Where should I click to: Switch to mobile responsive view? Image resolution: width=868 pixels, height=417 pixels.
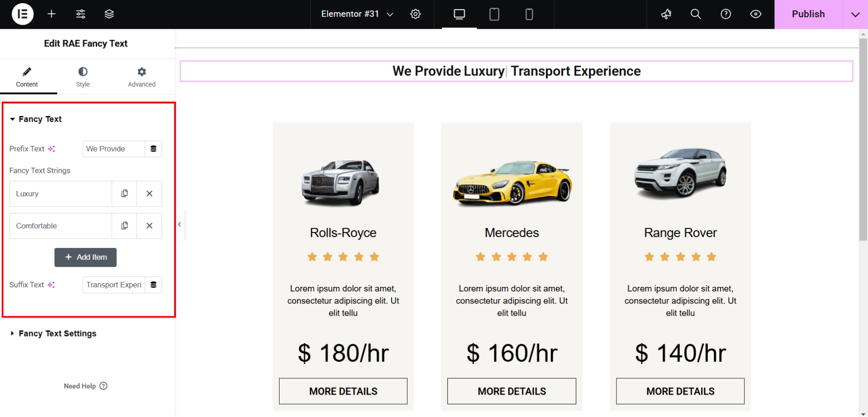pyautogui.click(x=529, y=14)
